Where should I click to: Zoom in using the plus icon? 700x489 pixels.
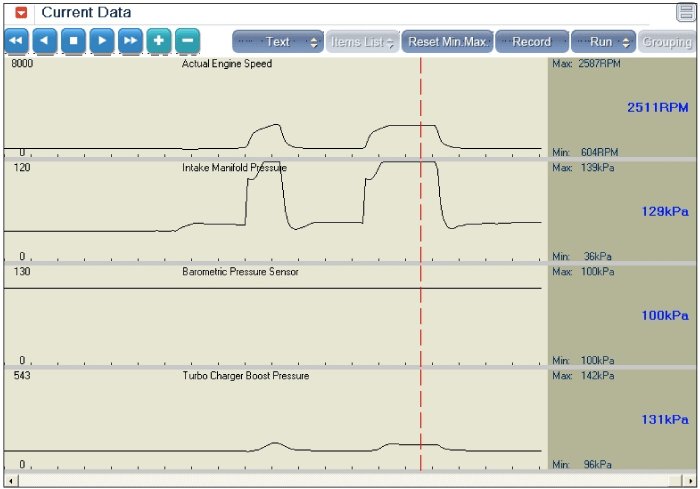[159, 41]
